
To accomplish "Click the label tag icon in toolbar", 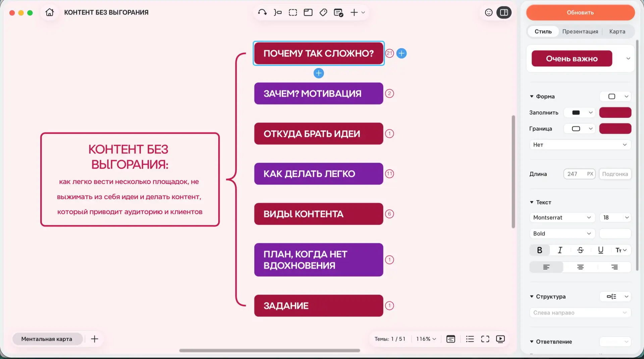I will click(323, 12).
